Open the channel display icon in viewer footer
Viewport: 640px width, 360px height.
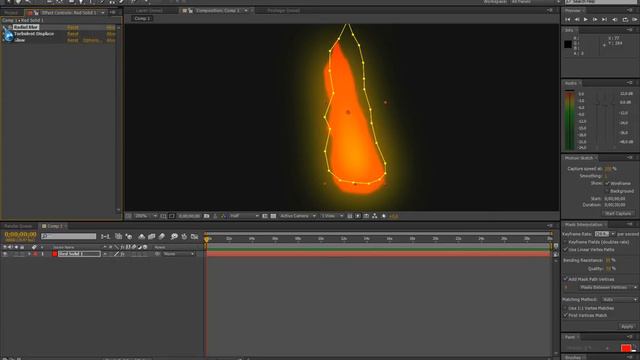pos(223,216)
